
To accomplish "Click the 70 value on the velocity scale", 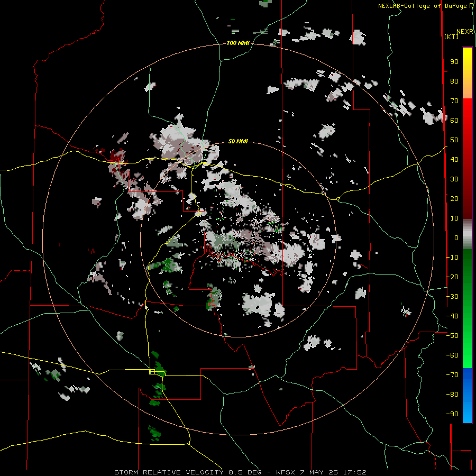I will pyautogui.click(x=454, y=101).
